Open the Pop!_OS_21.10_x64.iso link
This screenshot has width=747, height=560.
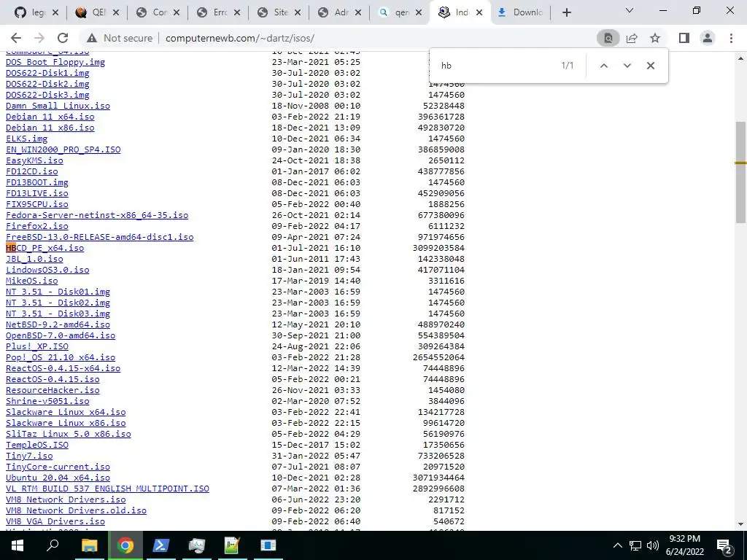pos(61,357)
